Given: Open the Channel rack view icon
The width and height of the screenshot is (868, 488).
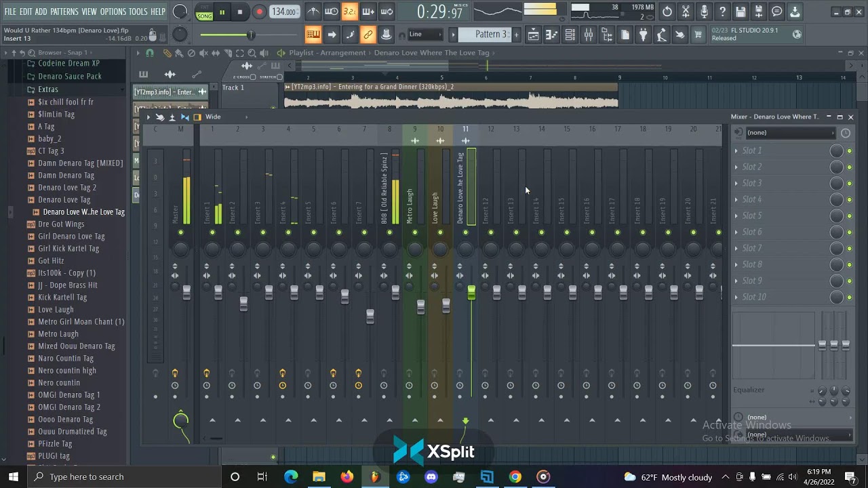Looking at the screenshot, I should point(570,35).
